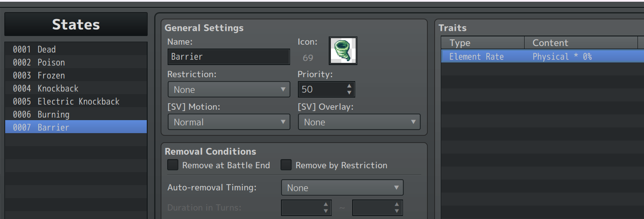Select the Dead state in list
Screen dimensions: 644x219
pos(76,49)
